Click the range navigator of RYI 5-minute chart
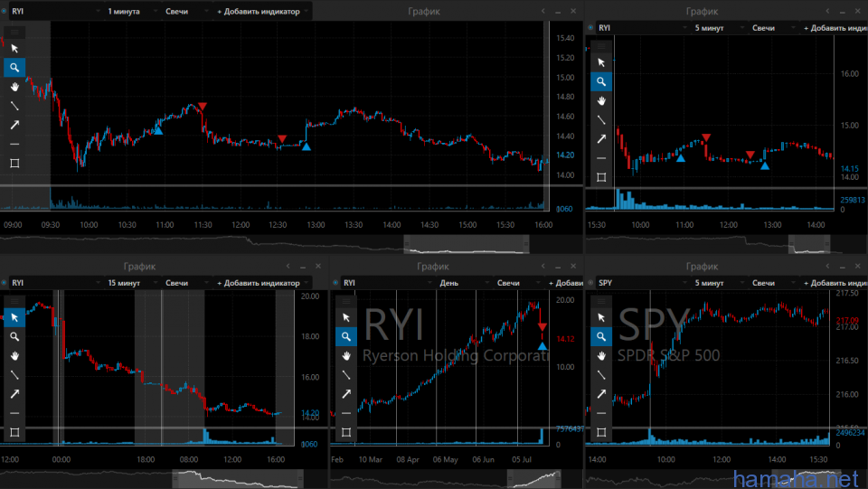 pyautogui.click(x=727, y=244)
